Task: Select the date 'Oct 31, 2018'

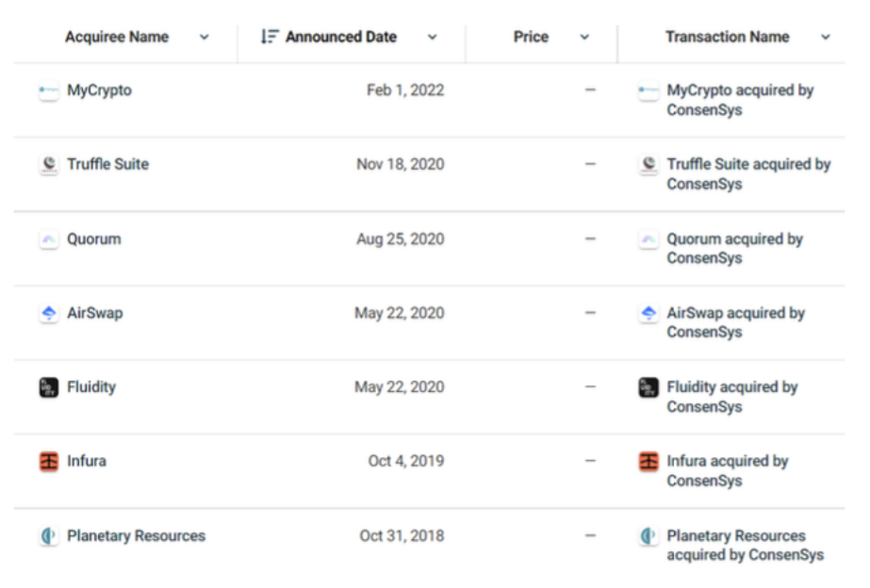Action: click(402, 536)
